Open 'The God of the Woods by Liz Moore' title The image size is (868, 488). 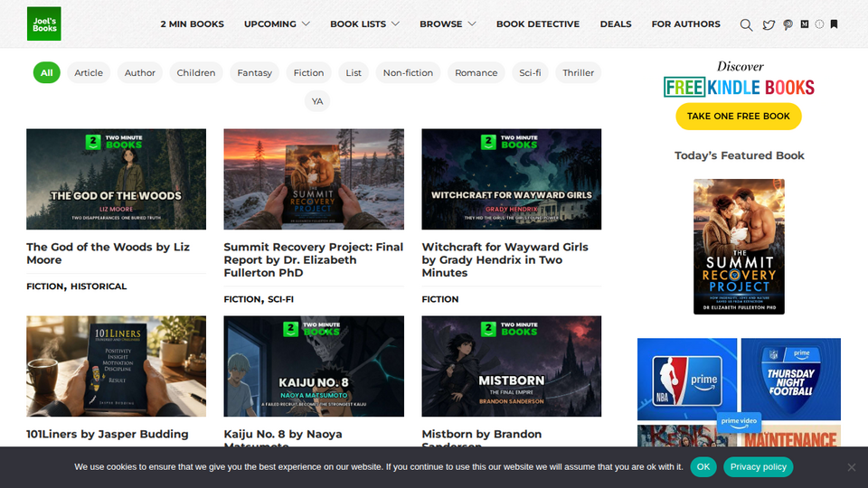[x=108, y=253]
